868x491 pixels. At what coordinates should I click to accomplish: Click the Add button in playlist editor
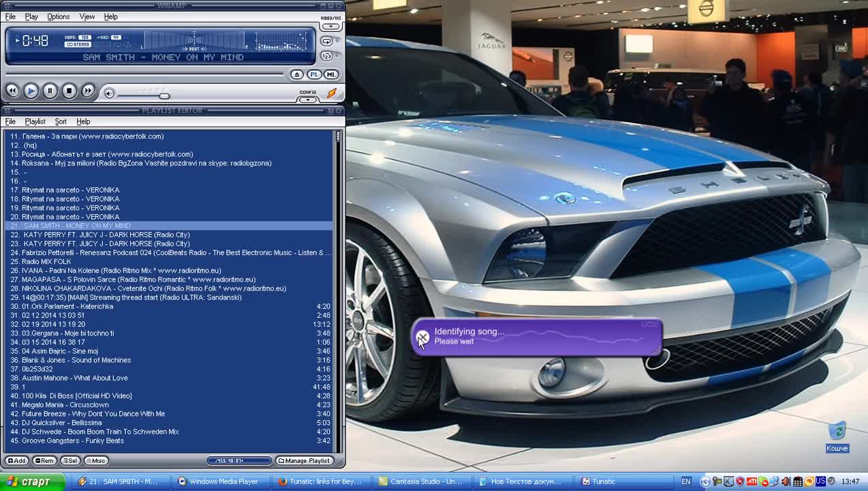[16, 461]
